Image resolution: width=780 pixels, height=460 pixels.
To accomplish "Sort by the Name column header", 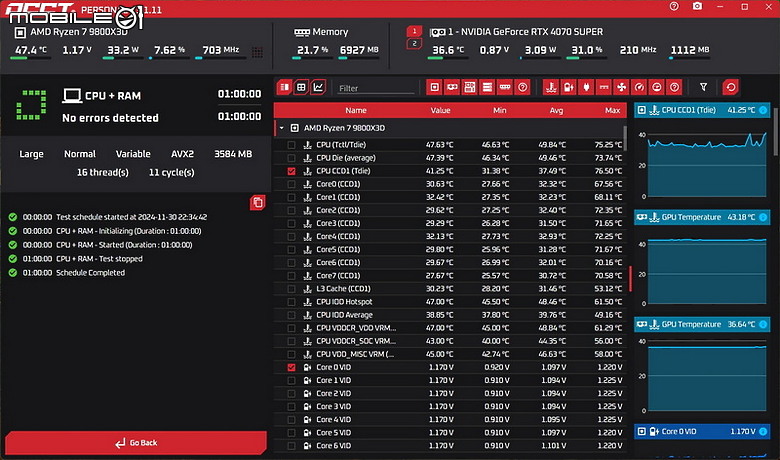I will [356, 110].
